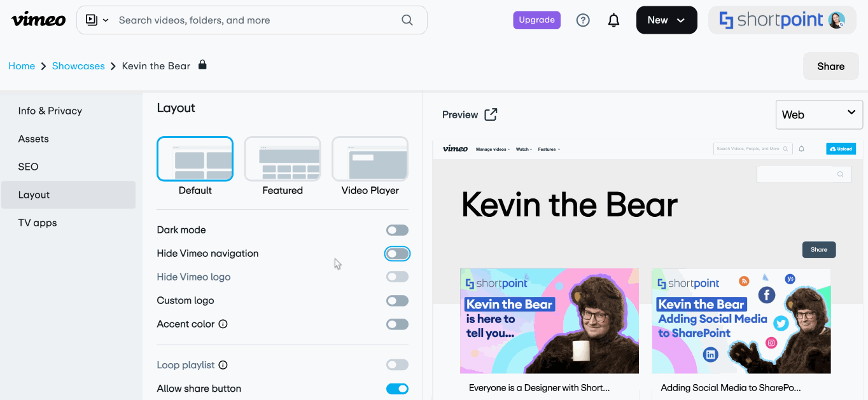
Task: Click the Layout panel heading
Action: (x=176, y=108)
